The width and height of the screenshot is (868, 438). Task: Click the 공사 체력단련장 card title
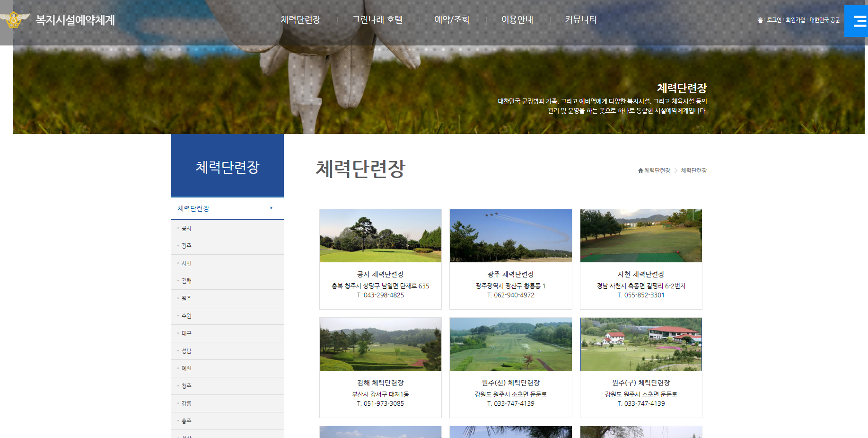(x=380, y=274)
